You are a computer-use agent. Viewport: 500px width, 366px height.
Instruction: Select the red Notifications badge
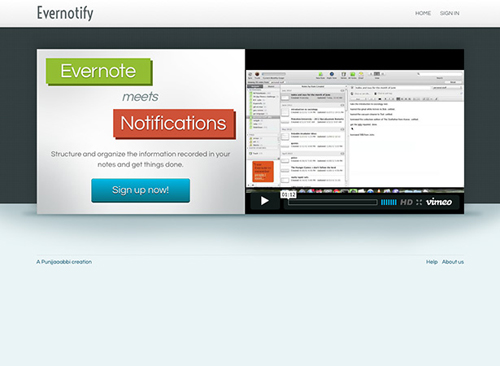point(174,124)
